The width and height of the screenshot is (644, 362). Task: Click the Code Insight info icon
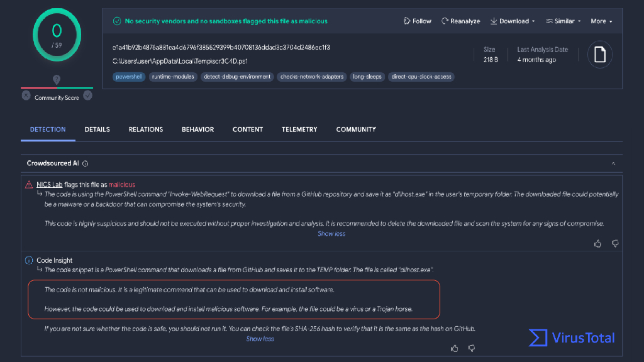pyautogui.click(x=29, y=260)
